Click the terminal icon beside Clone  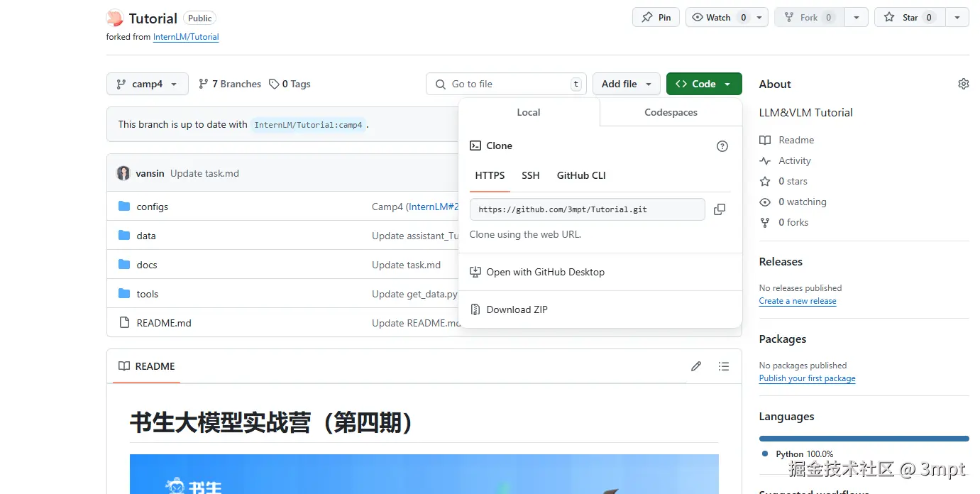[x=475, y=146]
